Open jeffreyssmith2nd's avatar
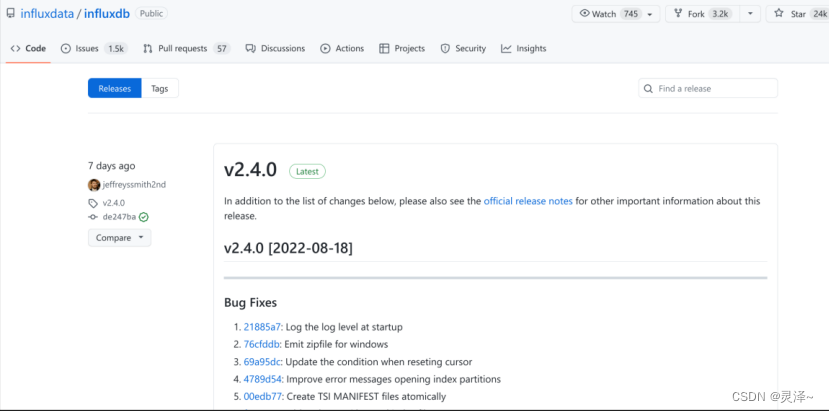Screen dimensions: 829x412 click(x=94, y=185)
